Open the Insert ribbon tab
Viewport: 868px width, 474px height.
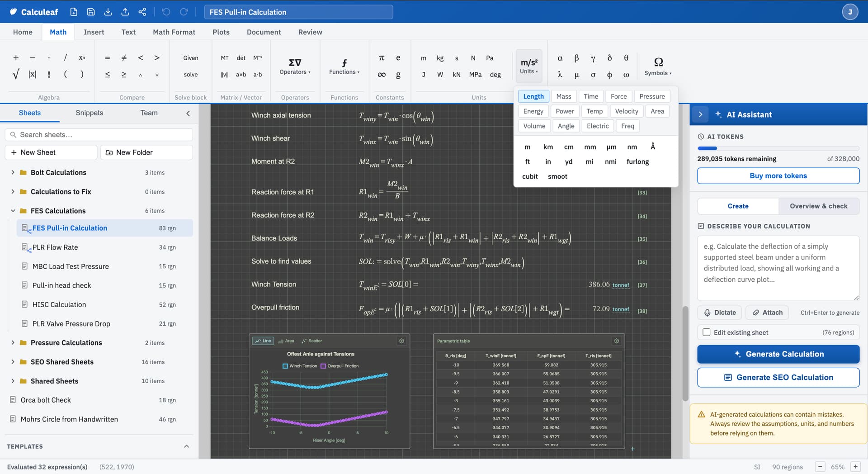94,32
